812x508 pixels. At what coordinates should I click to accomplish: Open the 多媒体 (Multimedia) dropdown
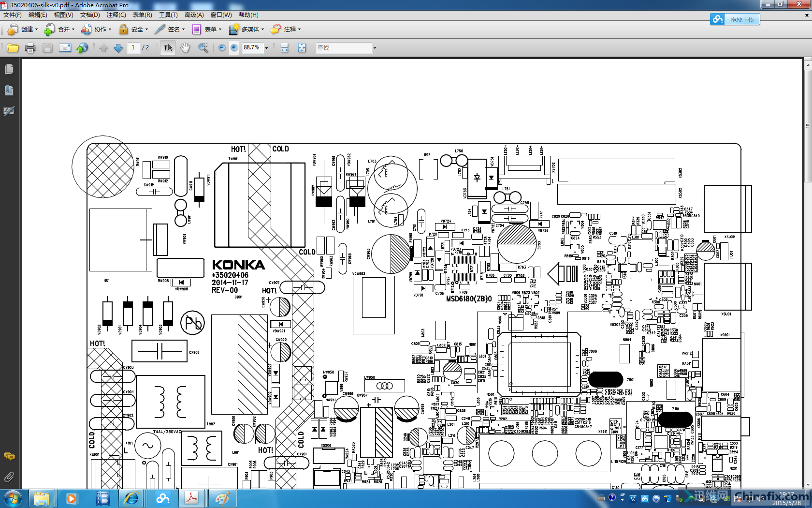246,30
